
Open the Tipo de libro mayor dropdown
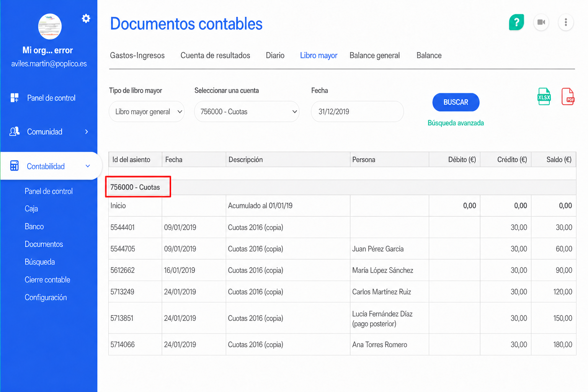(x=147, y=111)
